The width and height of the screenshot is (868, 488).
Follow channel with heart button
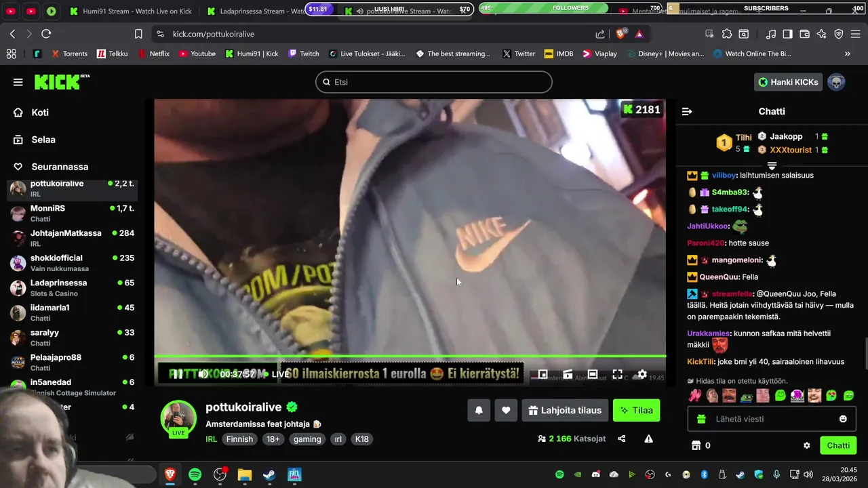506,410
